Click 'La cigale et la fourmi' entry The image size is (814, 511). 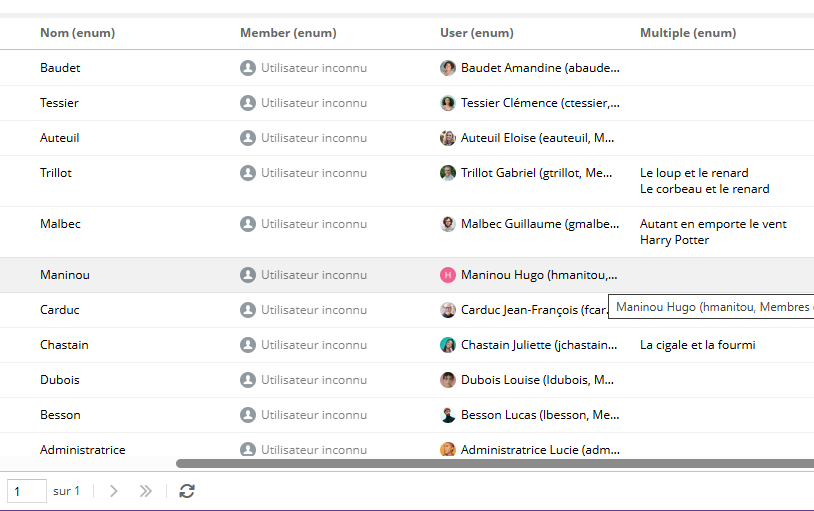697,345
